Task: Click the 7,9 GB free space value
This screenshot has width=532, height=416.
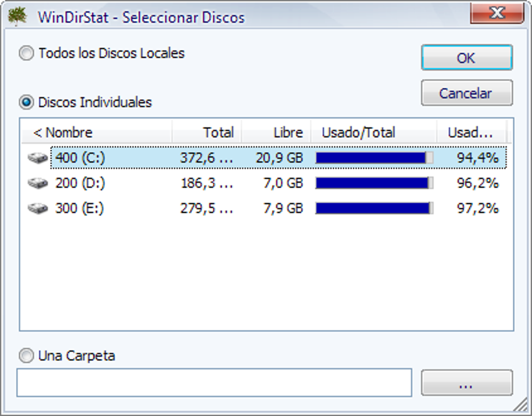Action: click(x=283, y=208)
